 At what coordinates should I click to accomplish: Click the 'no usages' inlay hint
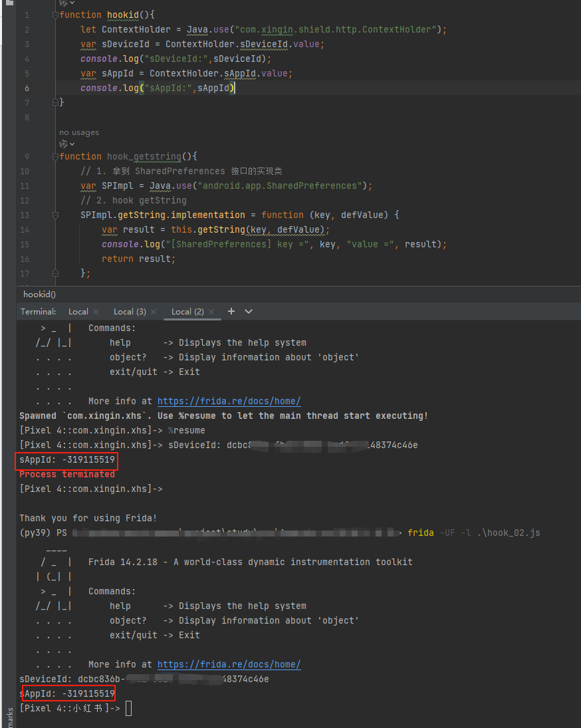79,132
